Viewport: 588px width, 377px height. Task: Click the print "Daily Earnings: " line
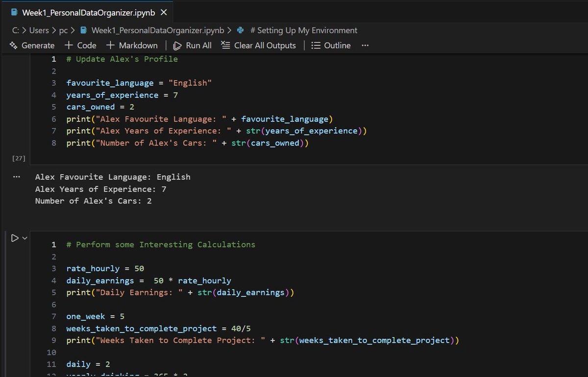coord(180,292)
